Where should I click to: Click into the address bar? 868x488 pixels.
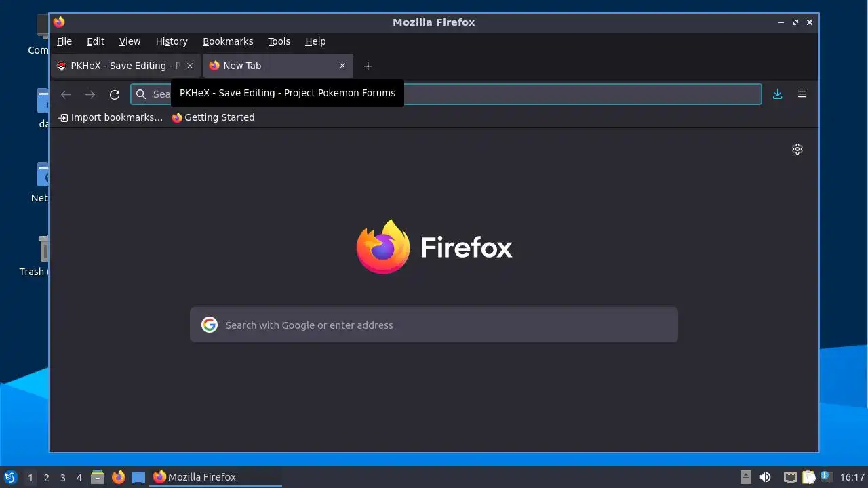coord(446,94)
